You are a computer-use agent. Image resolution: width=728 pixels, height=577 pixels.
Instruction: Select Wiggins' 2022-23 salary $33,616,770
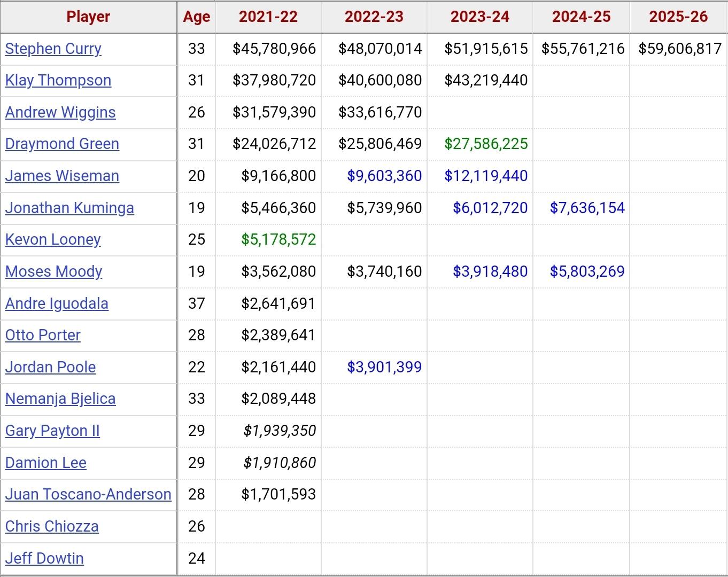coord(380,112)
